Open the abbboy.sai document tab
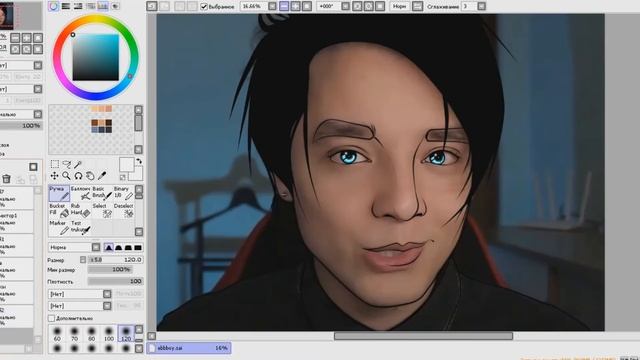This screenshot has height=360, width=640. tap(189, 348)
